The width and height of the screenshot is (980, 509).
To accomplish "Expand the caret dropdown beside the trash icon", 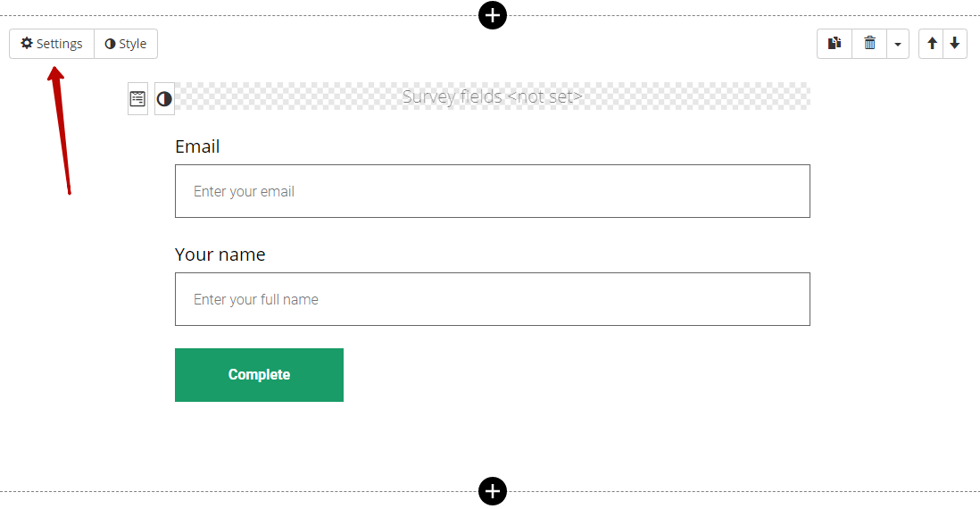I will point(898,44).
